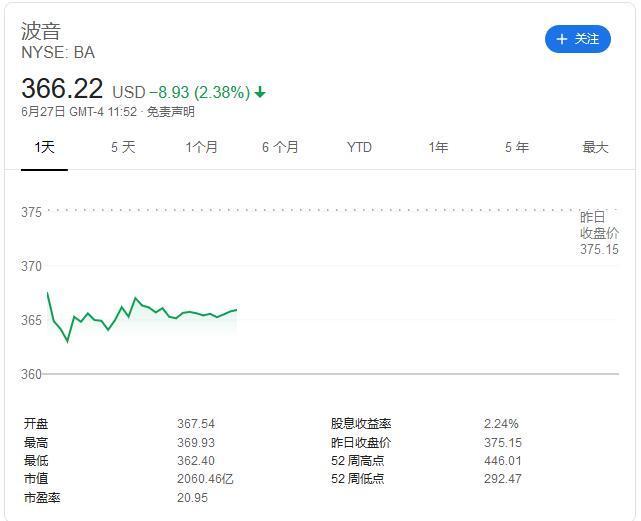This screenshot has height=521, width=641.
Task: Click the 370 axis label
Action: 31,266
